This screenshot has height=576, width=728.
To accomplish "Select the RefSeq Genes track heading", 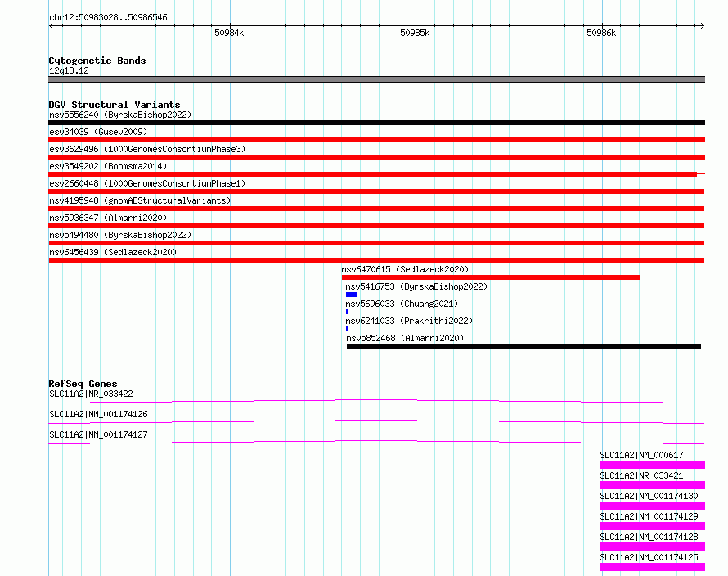I will [83, 384].
